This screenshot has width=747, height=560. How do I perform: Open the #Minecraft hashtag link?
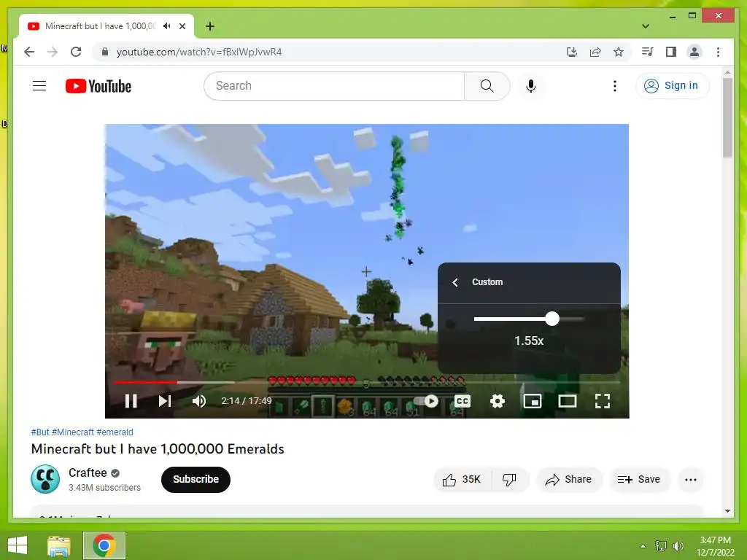[73, 432]
